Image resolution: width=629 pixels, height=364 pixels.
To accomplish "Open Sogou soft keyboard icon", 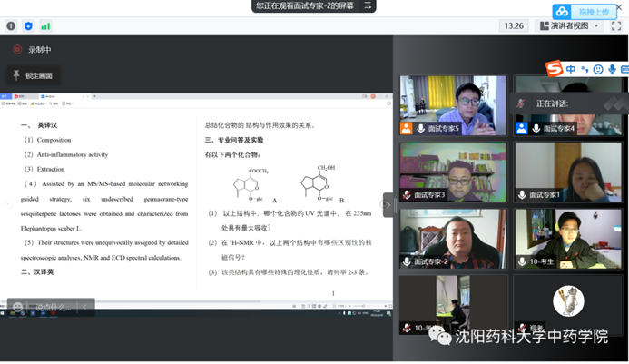I will 624,69.
